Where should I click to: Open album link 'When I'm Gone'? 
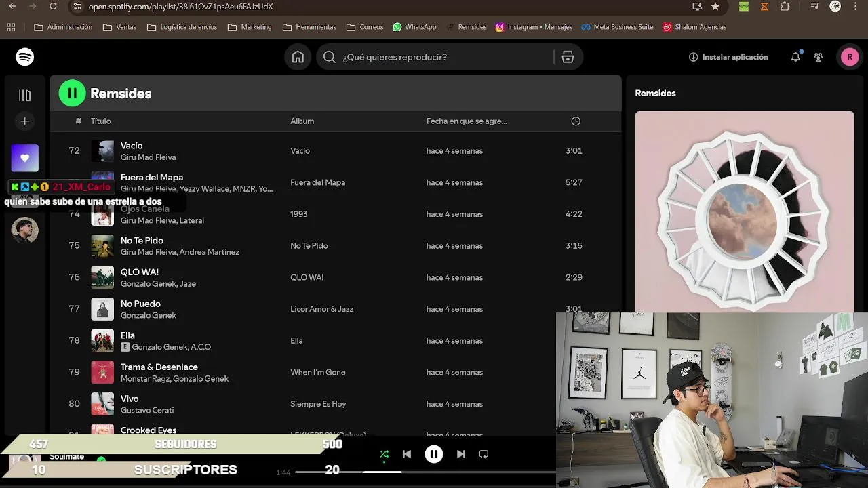click(x=317, y=372)
